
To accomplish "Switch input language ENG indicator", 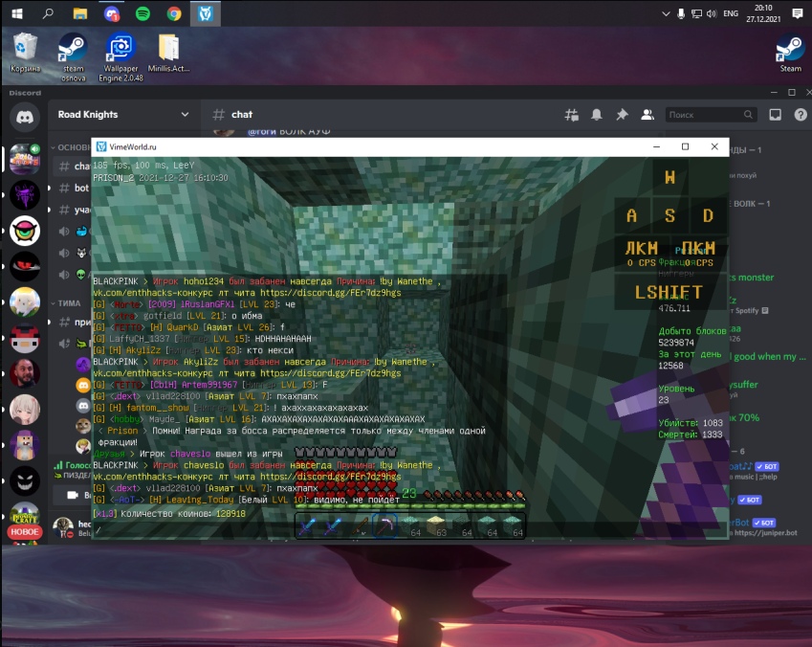I will (x=729, y=13).
